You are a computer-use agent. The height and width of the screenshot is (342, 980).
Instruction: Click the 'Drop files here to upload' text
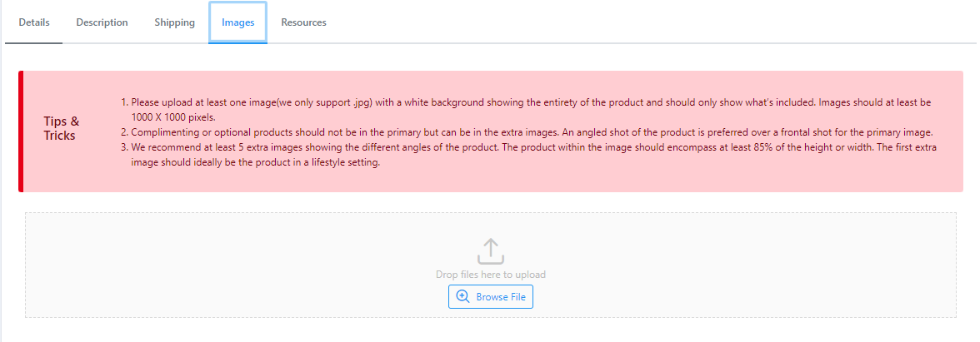491,274
